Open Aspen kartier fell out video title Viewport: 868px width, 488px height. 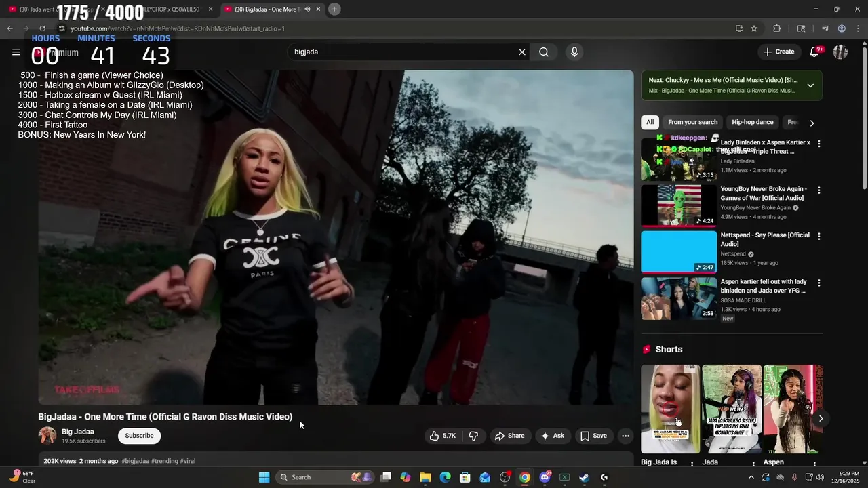(x=764, y=286)
